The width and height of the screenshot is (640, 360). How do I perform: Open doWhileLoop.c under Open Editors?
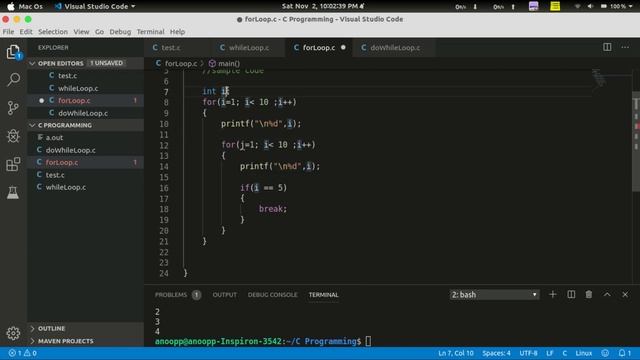(x=83, y=113)
